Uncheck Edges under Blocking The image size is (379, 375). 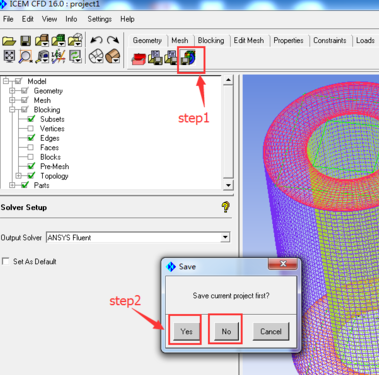click(31, 138)
